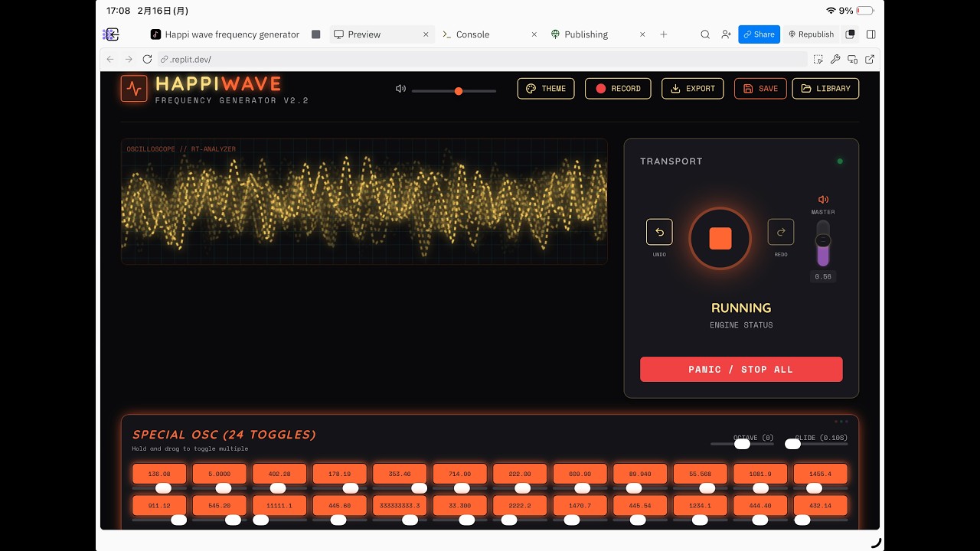Click the SAVE button
The image size is (980, 551).
coord(760,89)
